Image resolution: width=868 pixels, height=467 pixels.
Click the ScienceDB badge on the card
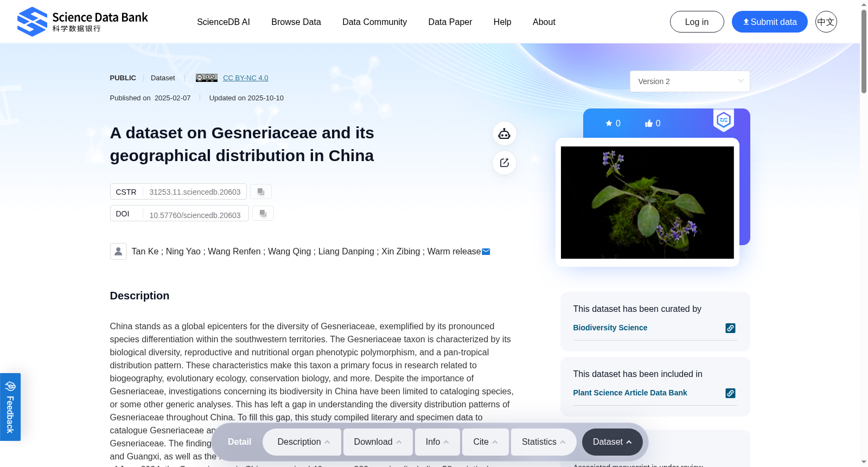[724, 120]
